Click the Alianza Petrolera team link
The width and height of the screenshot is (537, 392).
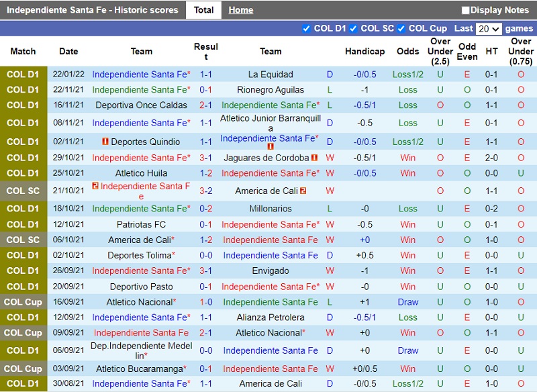pos(271,317)
